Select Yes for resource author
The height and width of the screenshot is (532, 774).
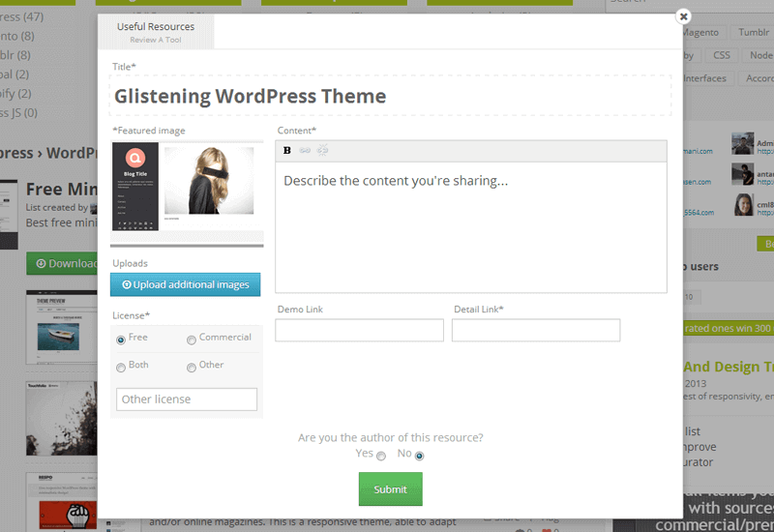click(x=381, y=456)
